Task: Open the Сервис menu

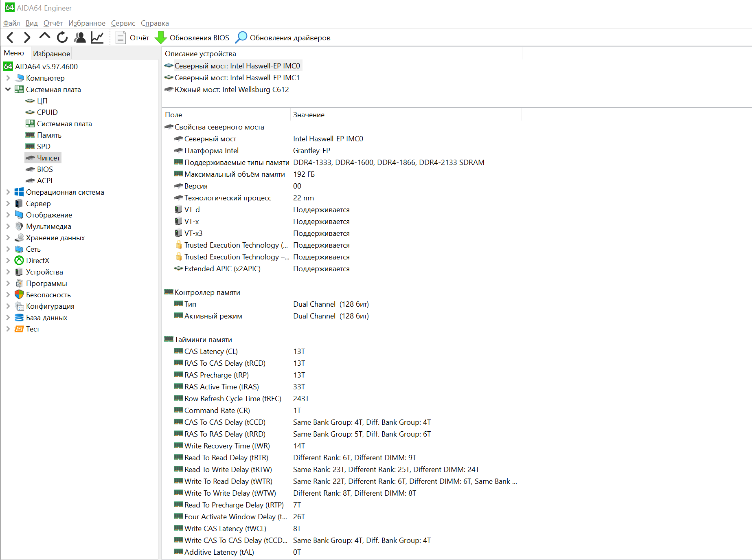Action: [123, 23]
